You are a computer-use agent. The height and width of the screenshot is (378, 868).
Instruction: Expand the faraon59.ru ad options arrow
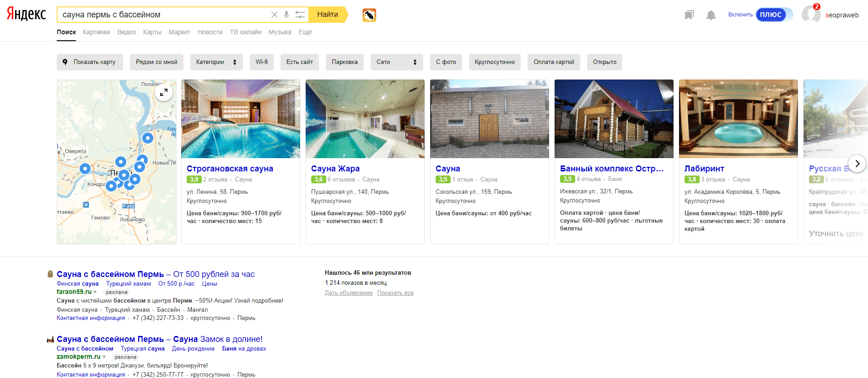(x=95, y=292)
